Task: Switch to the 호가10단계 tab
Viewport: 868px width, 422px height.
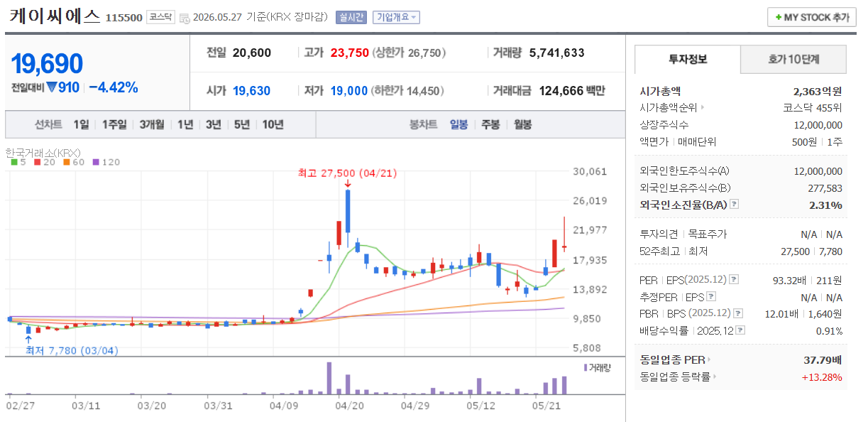Action: (793, 60)
